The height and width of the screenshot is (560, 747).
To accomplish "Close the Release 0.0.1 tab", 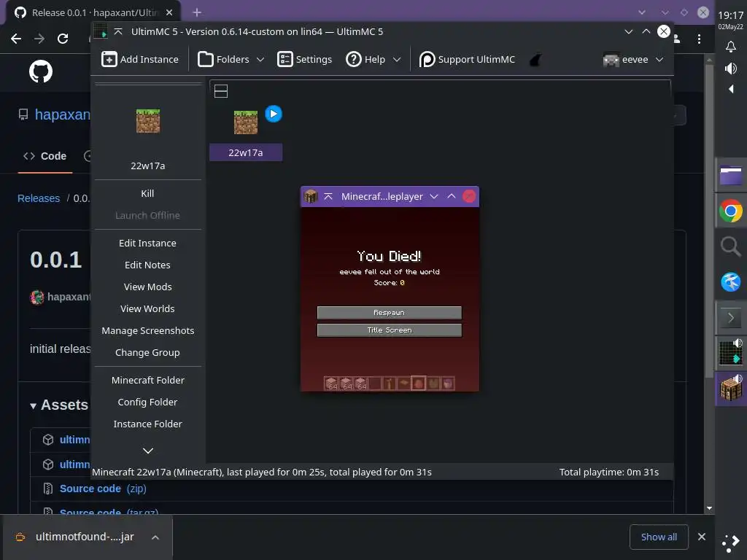I will (x=169, y=12).
